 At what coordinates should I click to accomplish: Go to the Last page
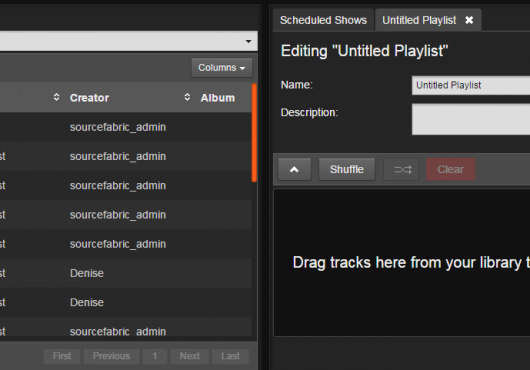click(231, 356)
